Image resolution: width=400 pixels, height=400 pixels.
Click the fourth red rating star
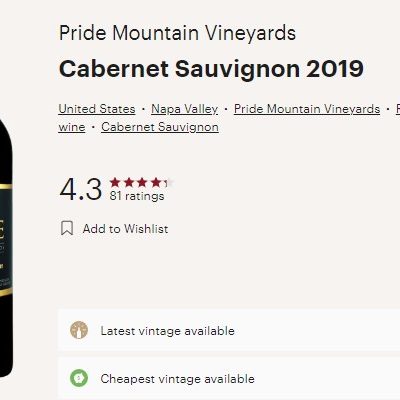tap(156, 182)
